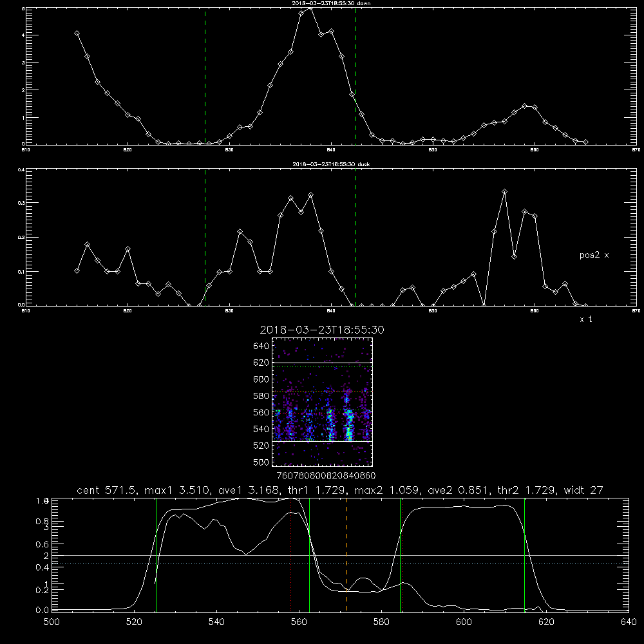Click spectrogram y-axis label 560

point(261,412)
